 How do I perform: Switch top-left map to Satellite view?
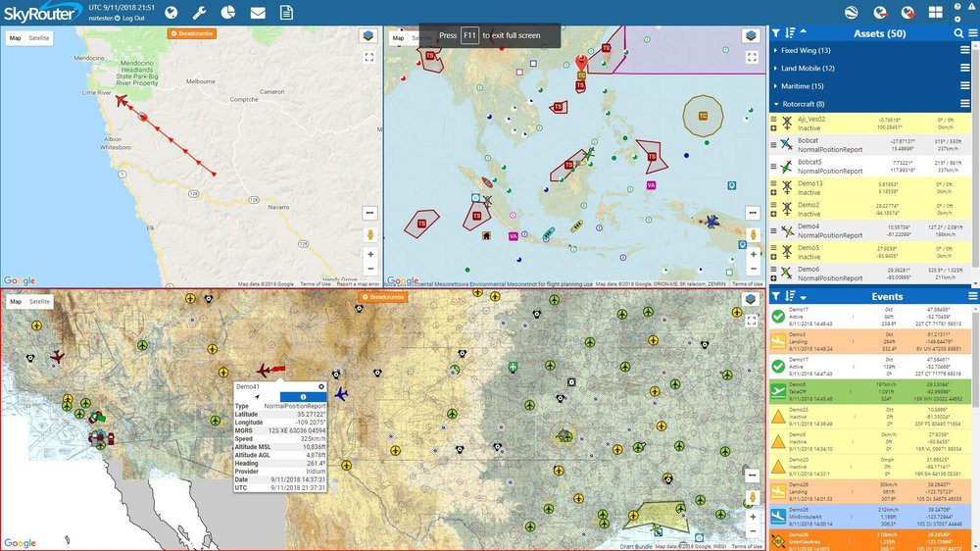(x=39, y=38)
